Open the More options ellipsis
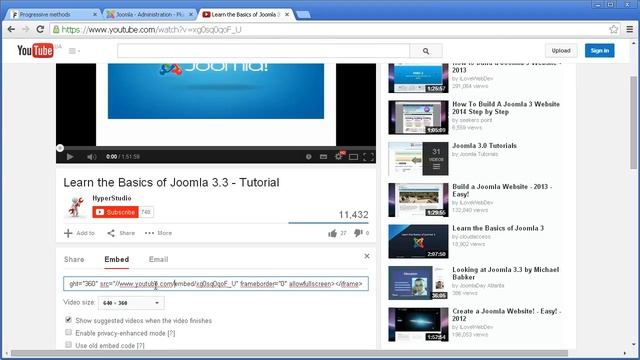Viewport: 640px width, 360px height. coord(158,233)
